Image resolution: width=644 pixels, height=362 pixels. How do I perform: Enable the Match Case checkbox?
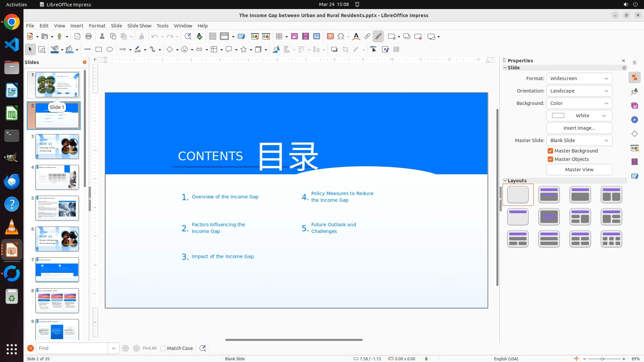(x=163, y=348)
